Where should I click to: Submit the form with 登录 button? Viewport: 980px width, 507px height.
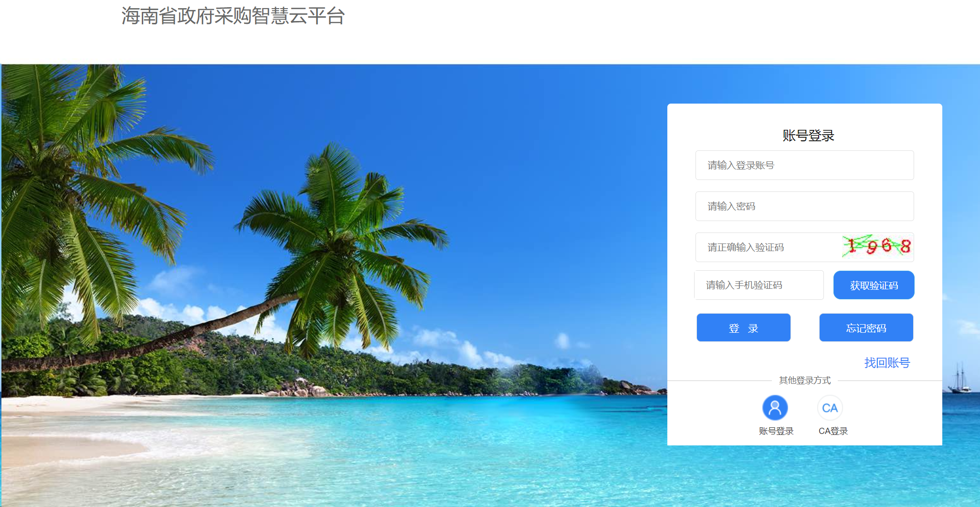click(x=744, y=327)
